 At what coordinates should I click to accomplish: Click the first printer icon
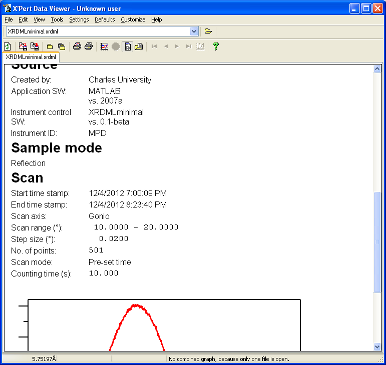(x=77, y=46)
